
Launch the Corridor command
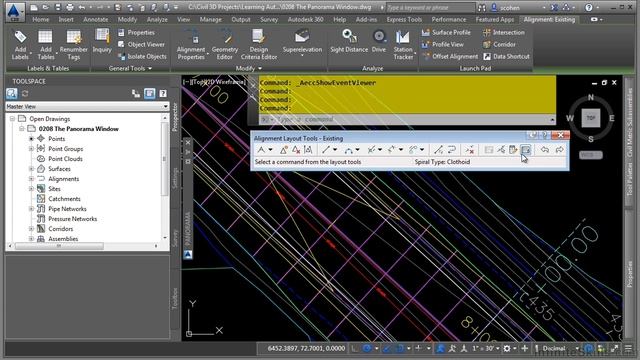pos(499,44)
